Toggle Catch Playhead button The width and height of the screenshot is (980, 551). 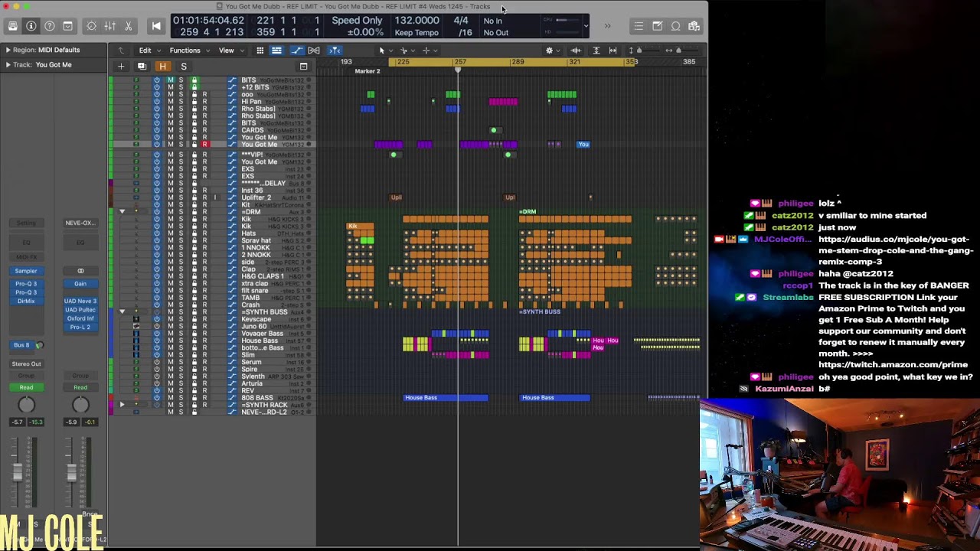coord(335,51)
